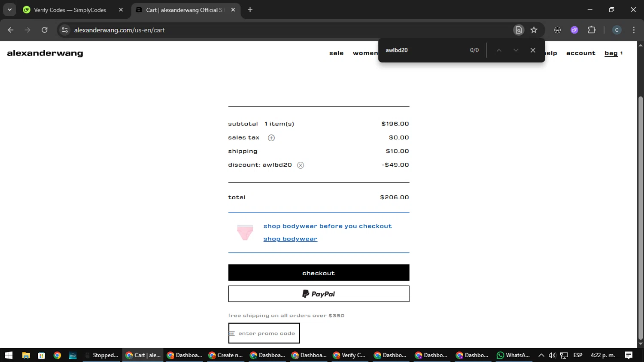
Task: Close the alexanderwang Cart tab
Action: coord(233,10)
